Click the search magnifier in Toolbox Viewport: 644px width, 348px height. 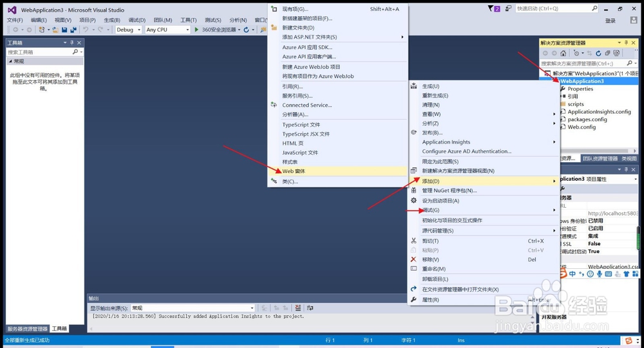click(x=75, y=51)
